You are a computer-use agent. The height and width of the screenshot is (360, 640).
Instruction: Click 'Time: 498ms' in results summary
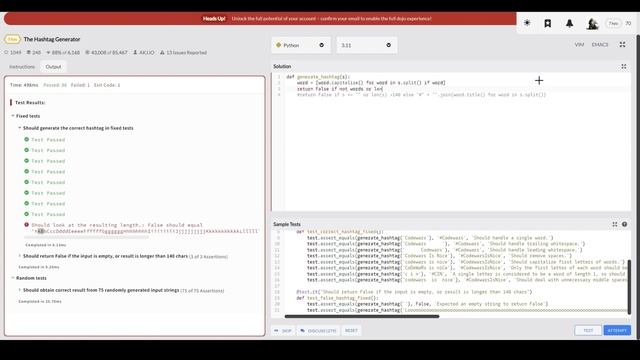coord(24,85)
